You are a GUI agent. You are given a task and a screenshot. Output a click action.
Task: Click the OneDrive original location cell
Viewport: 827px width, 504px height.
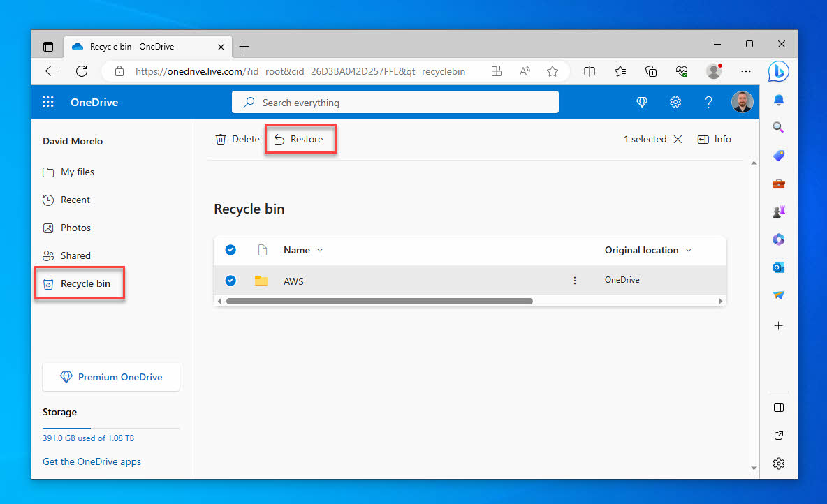tap(622, 280)
